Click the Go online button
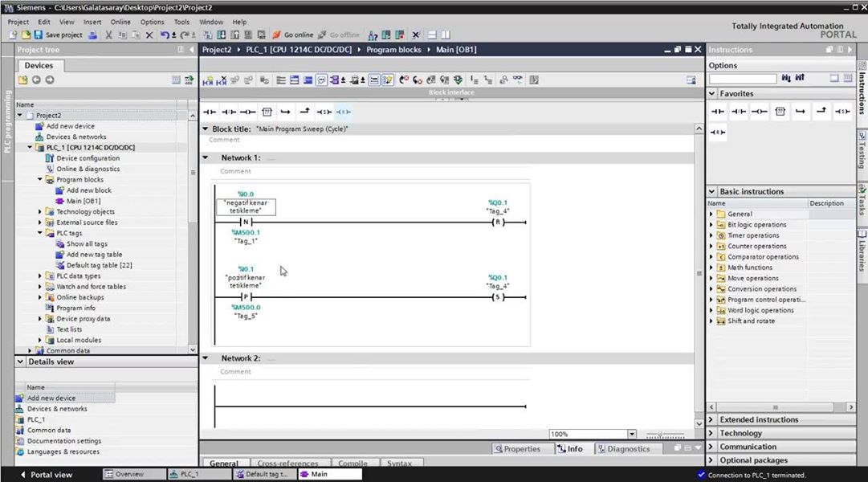Image resolution: width=868 pixels, height=482 pixels. click(293, 35)
